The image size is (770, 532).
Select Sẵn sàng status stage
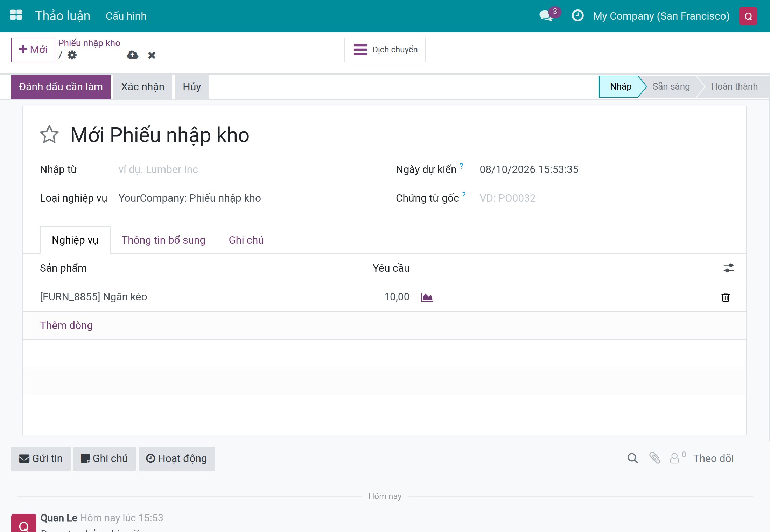pyautogui.click(x=671, y=86)
